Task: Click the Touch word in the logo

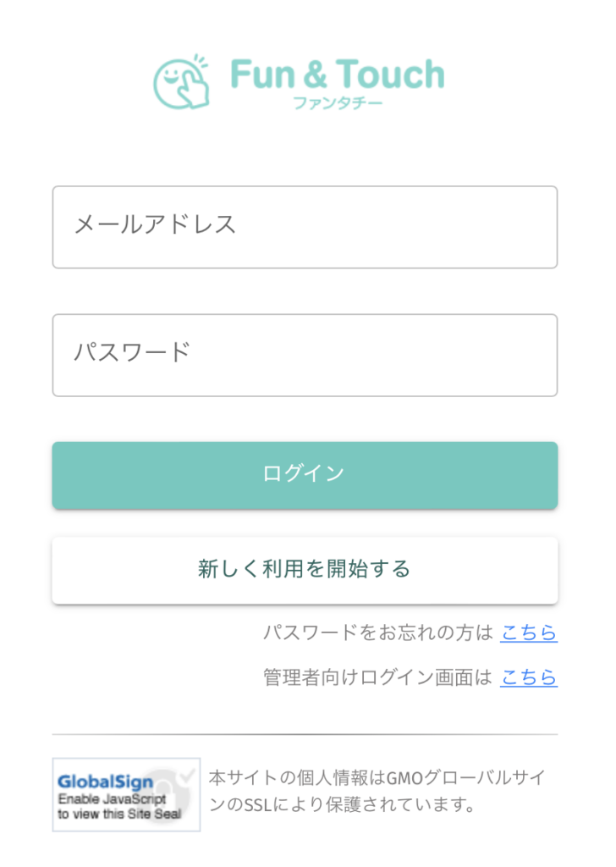Action: coord(390,75)
